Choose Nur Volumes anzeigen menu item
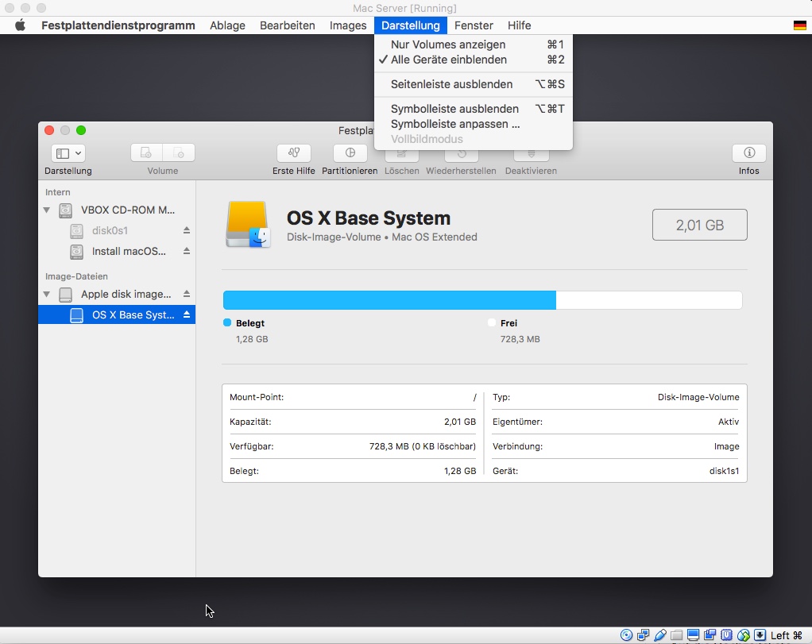This screenshot has width=812, height=644. pos(474,44)
